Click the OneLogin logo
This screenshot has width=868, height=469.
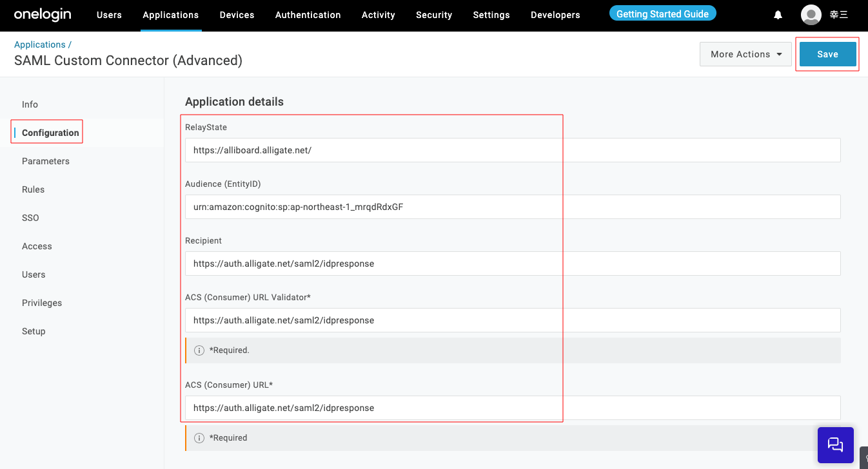[43, 14]
